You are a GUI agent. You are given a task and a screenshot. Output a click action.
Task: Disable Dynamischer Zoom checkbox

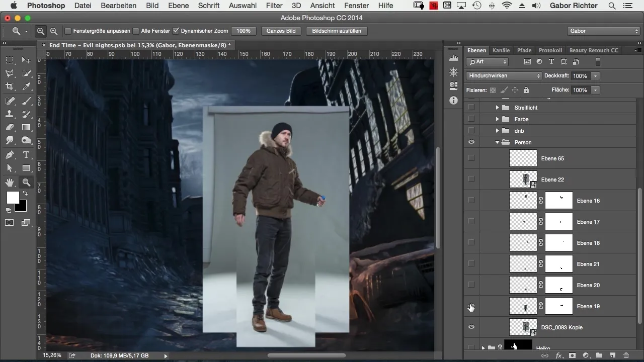tap(176, 31)
